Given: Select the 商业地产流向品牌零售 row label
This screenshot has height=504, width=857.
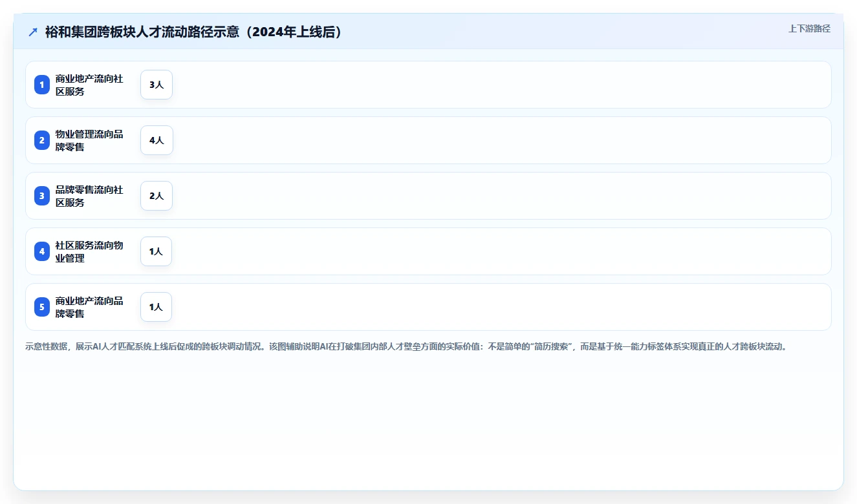Looking at the screenshot, I should (89, 307).
